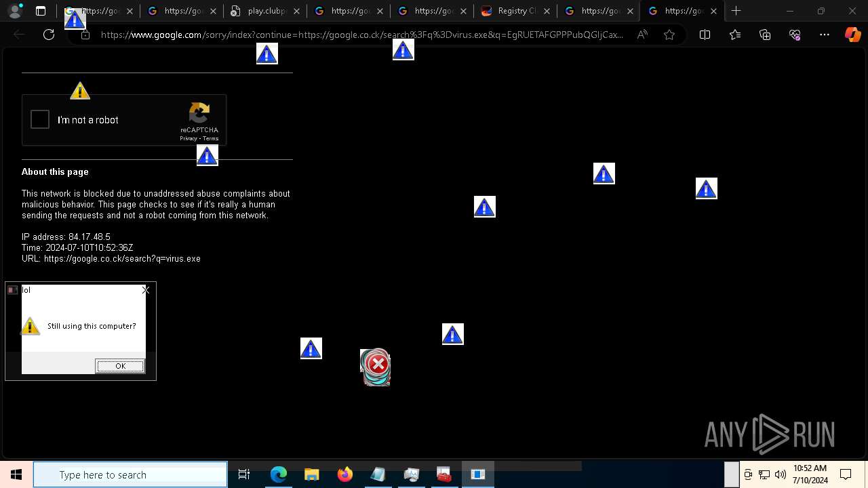Focus the address bar URL

(x=361, y=35)
